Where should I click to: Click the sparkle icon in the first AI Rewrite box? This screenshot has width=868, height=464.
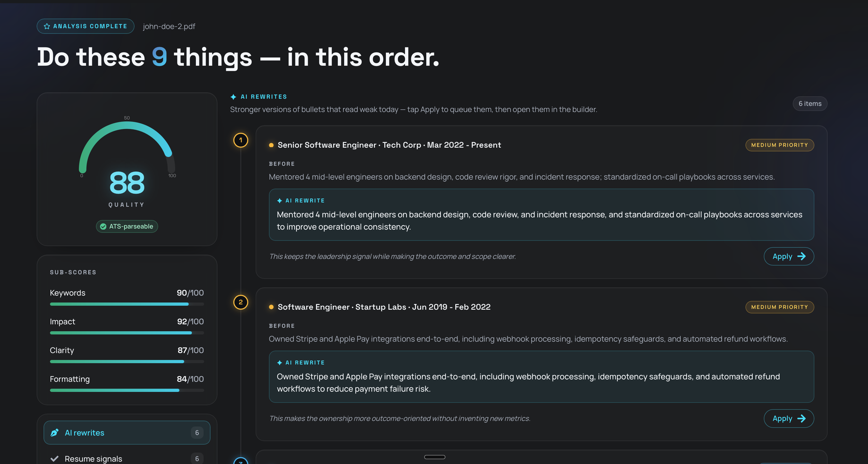[279, 201]
